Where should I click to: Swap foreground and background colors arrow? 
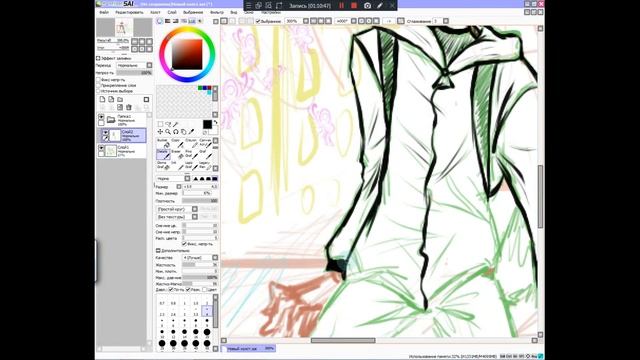click(215, 122)
